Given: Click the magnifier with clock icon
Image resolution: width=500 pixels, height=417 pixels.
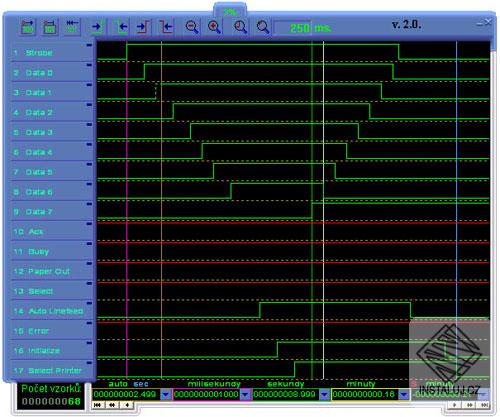Looking at the screenshot, I should 240,27.
